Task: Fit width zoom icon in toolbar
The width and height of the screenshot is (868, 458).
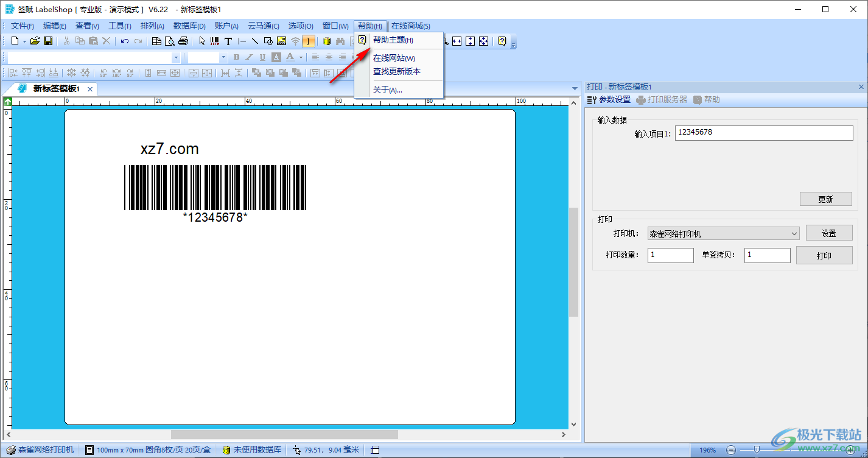Action: [457, 41]
